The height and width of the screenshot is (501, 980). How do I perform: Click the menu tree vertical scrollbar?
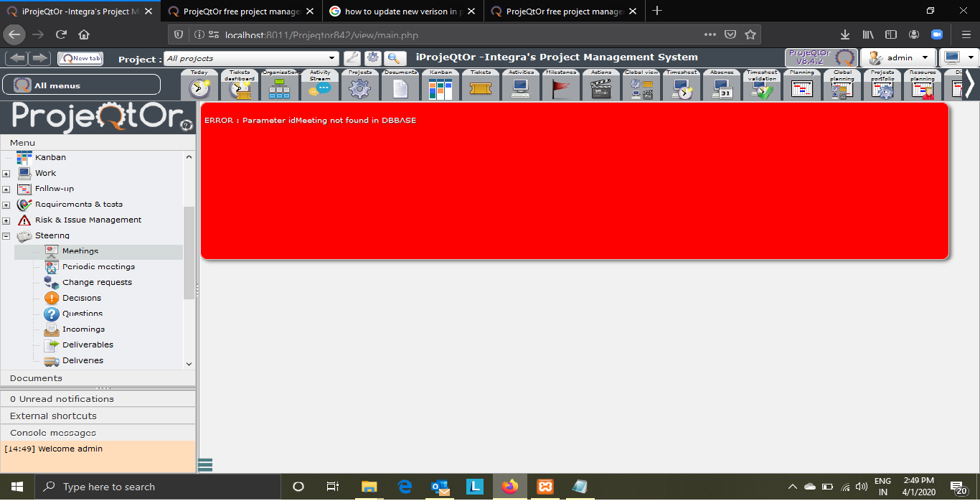189,251
